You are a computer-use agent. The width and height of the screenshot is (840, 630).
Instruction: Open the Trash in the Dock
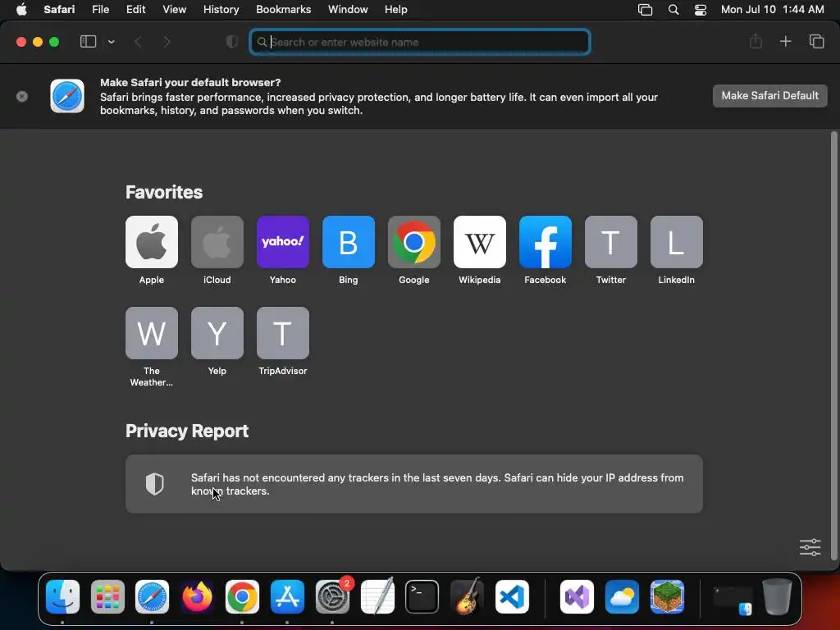click(x=777, y=596)
